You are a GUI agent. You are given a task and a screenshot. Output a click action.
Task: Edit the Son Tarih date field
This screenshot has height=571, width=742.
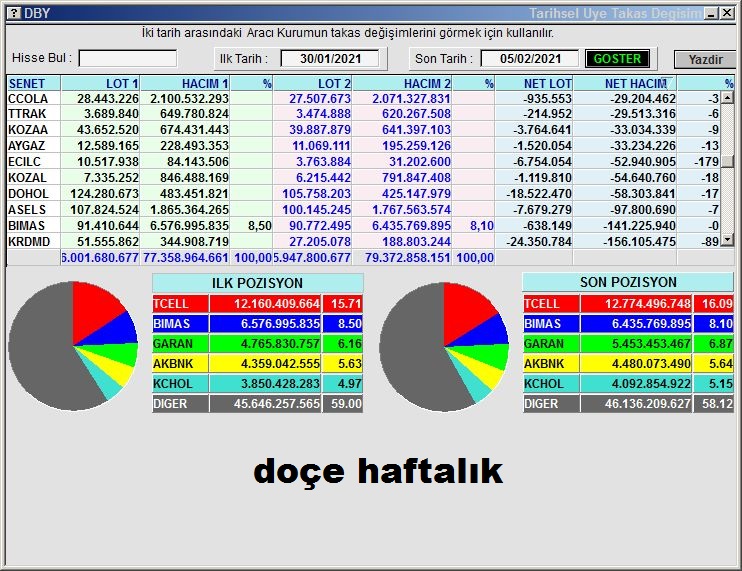(530, 59)
